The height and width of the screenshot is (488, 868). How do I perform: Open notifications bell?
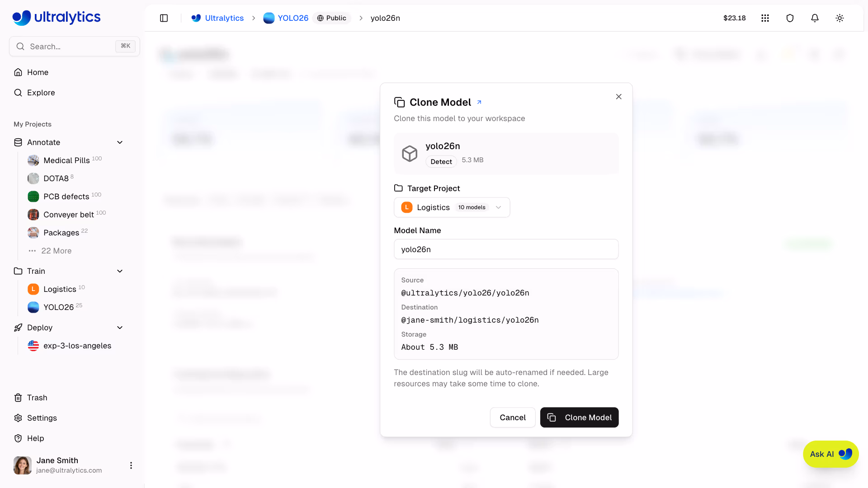pos(815,18)
